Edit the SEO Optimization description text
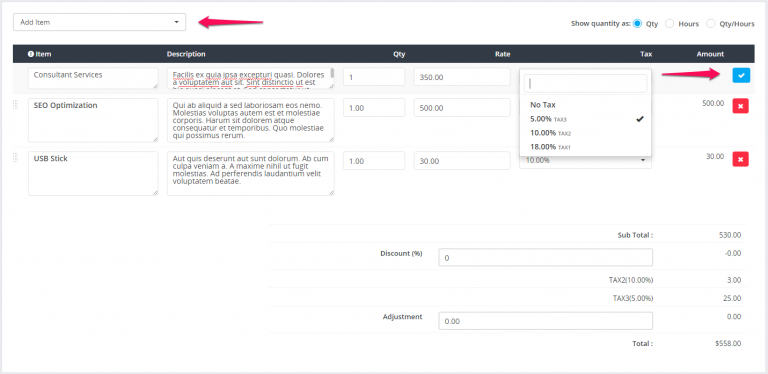768x374 pixels. [x=251, y=120]
